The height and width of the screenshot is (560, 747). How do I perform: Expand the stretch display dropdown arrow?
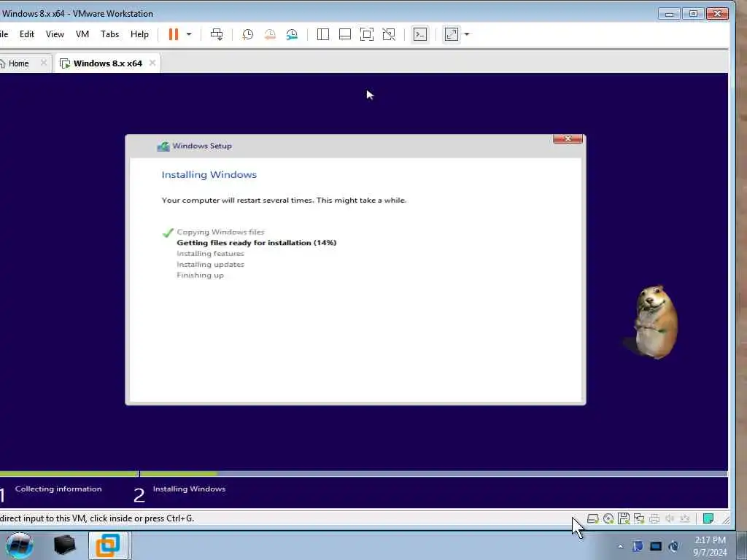(x=467, y=34)
